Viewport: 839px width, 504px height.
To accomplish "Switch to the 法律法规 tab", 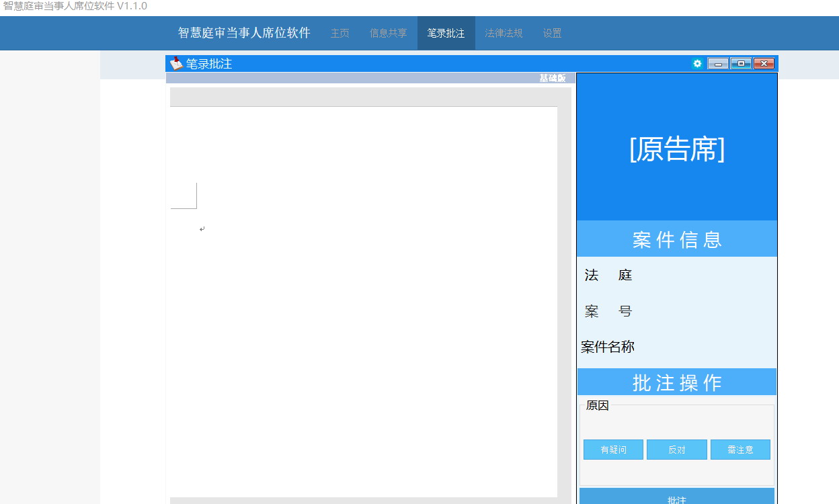I will pos(504,33).
